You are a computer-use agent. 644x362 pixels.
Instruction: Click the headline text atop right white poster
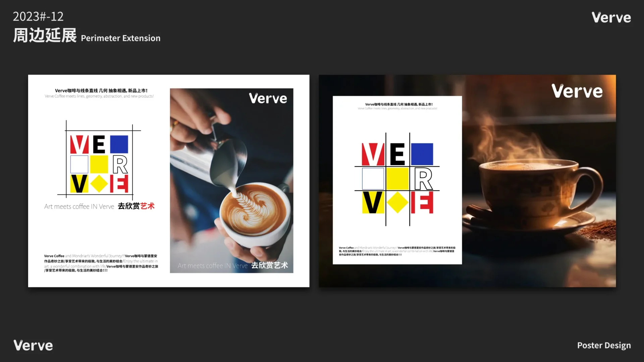398,104
